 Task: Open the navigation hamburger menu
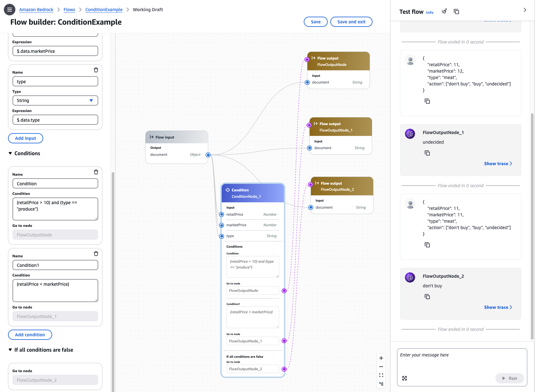pos(9,9)
